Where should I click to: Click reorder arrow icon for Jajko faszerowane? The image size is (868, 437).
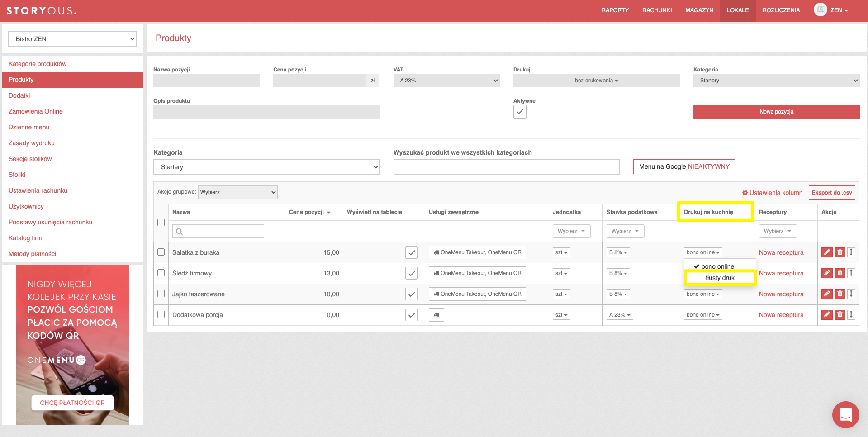click(x=851, y=294)
